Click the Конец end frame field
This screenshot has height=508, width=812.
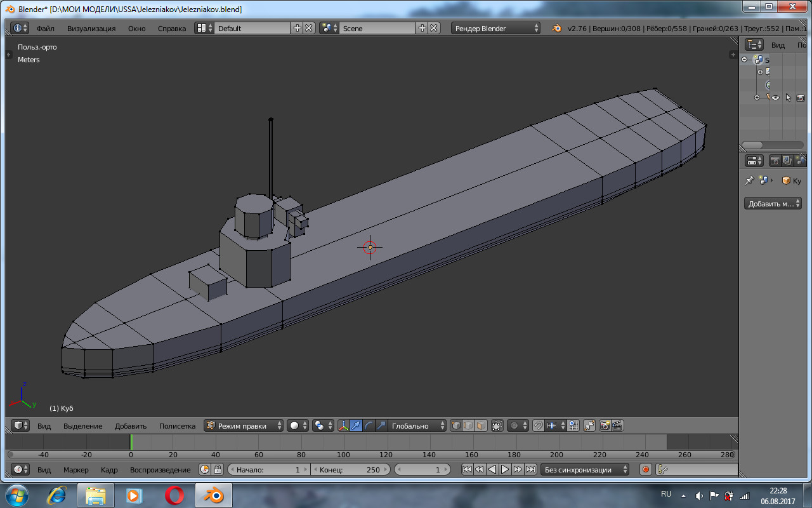pyautogui.click(x=350, y=469)
